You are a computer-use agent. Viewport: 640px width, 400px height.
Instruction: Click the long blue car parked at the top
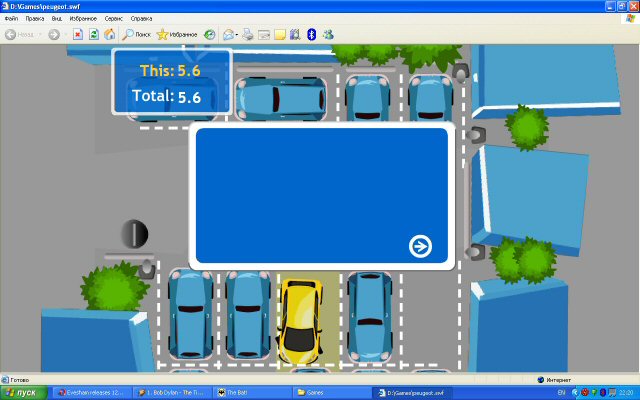click(281, 99)
